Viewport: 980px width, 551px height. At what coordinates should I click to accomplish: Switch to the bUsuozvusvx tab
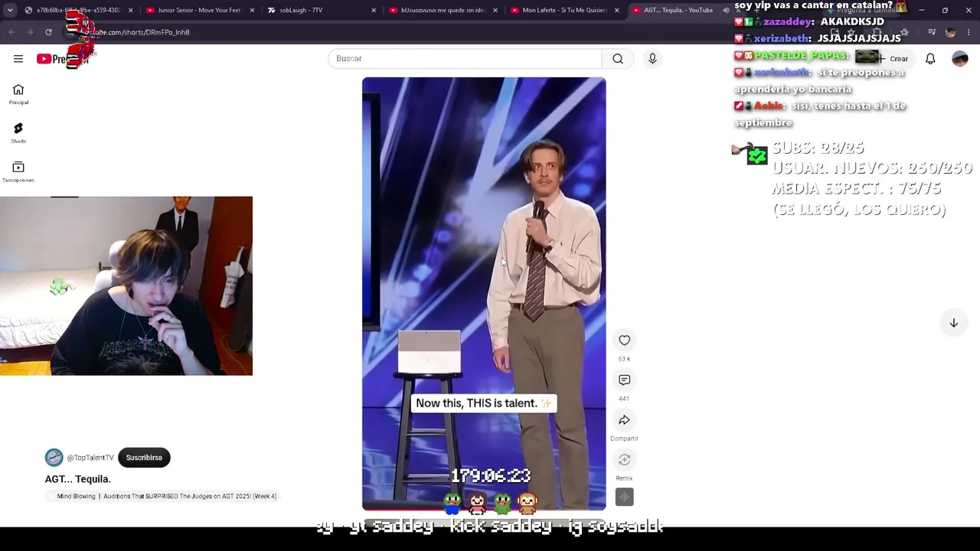tap(443, 10)
